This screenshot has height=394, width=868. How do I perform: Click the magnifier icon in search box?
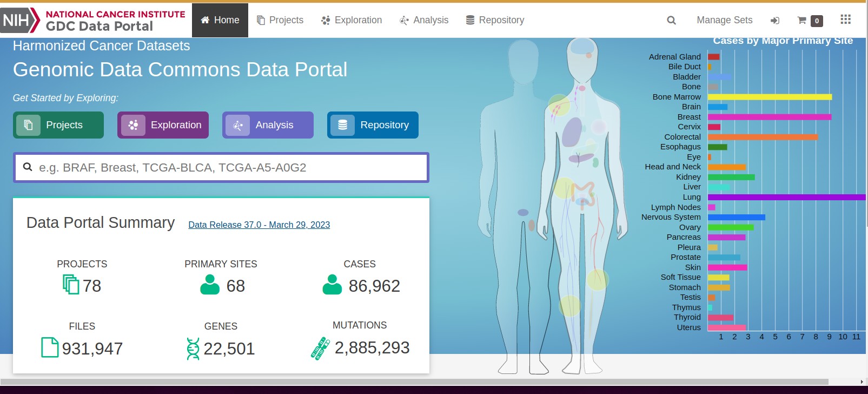pyautogui.click(x=28, y=167)
